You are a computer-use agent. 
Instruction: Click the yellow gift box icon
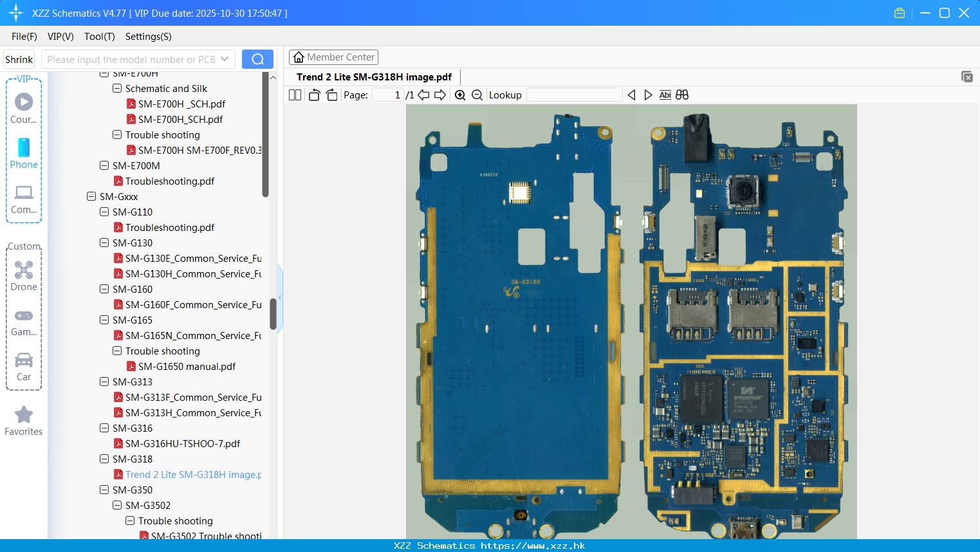tap(900, 13)
